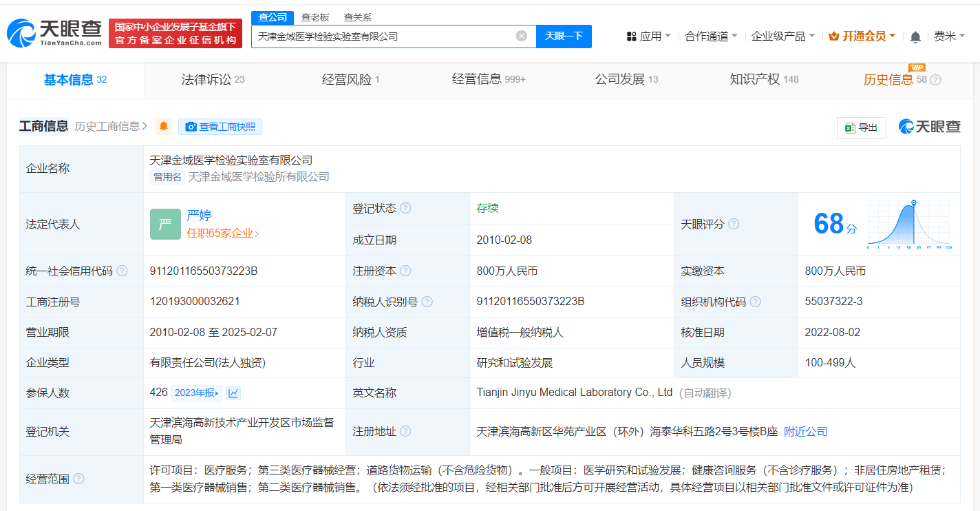The width and height of the screenshot is (980, 511).
Task: Clear the search box using the X icon
Action: tap(521, 36)
